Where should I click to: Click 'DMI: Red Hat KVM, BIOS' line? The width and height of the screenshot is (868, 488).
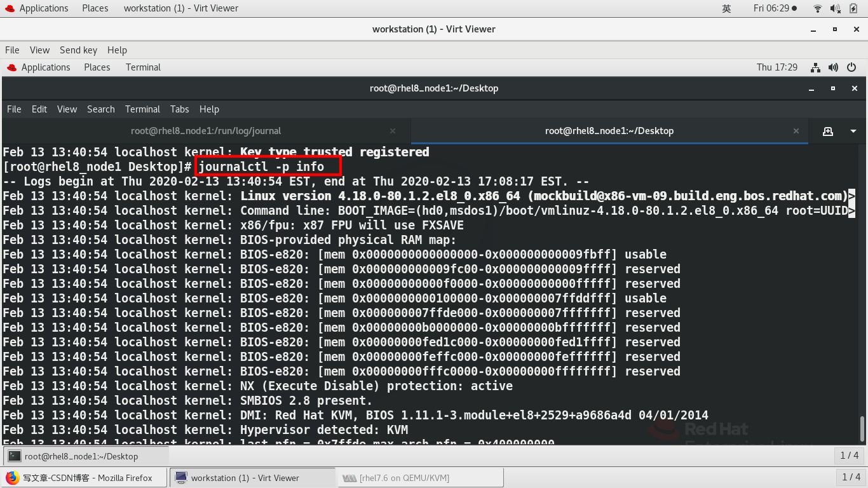click(474, 416)
